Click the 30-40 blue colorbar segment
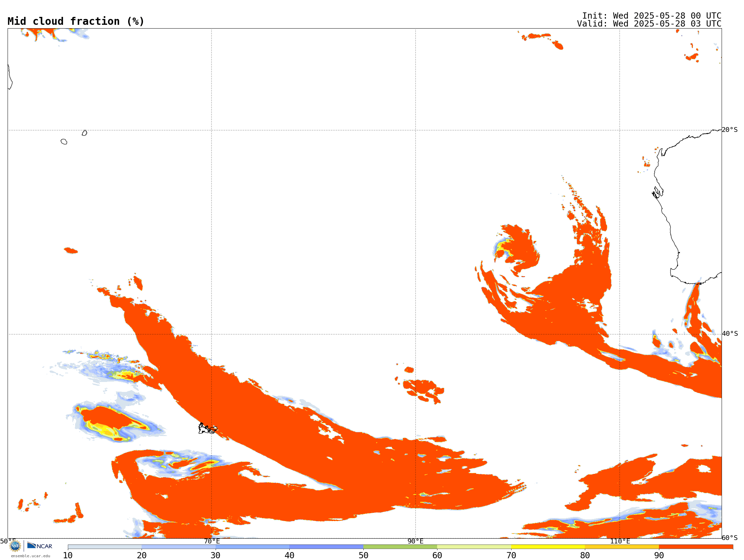This screenshot has width=744, height=560. pos(252,547)
